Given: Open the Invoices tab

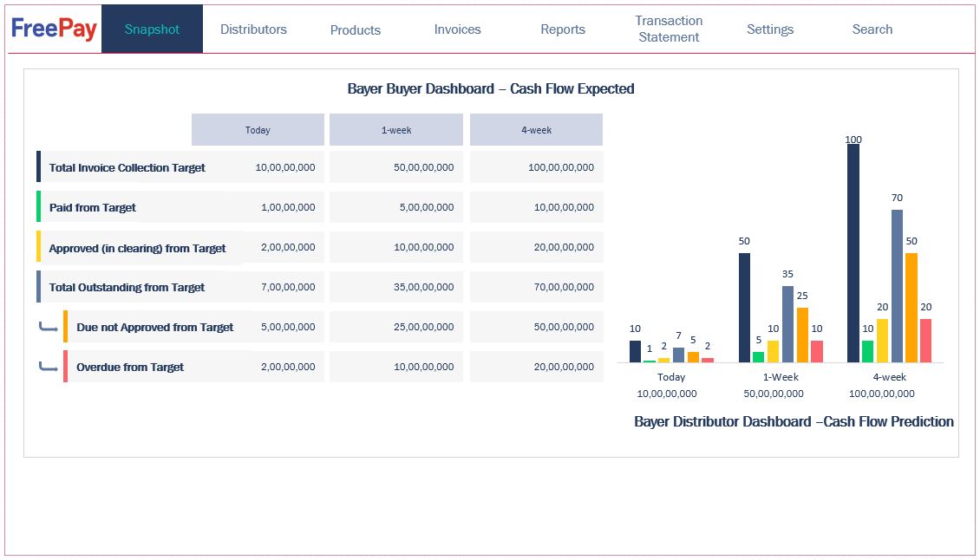Looking at the screenshot, I should coord(457,29).
